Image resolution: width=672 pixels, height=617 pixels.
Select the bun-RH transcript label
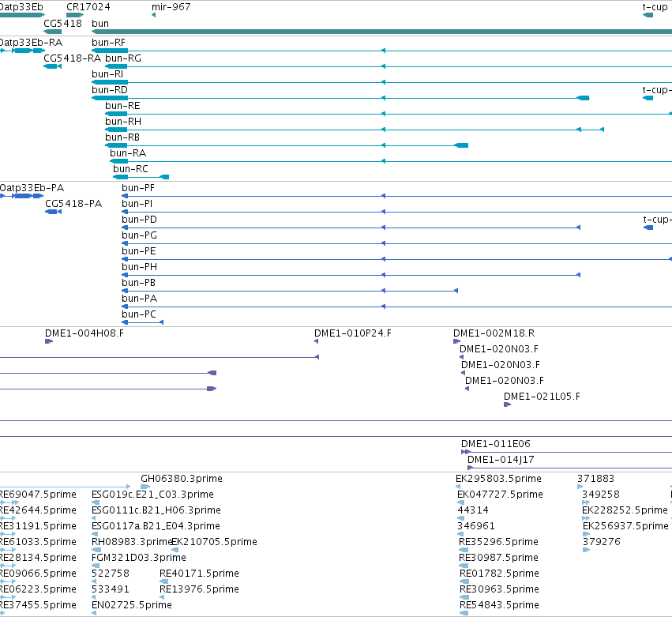coord(123,122)
